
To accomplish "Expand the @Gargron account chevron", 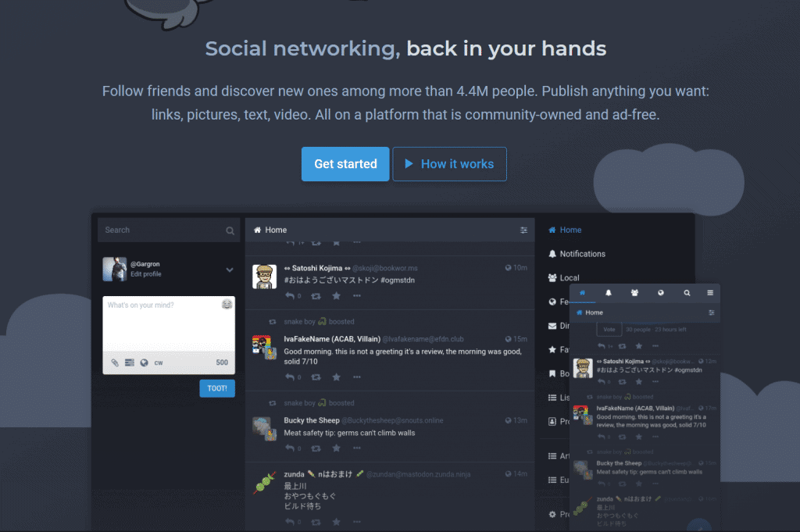I will [230, 270].
